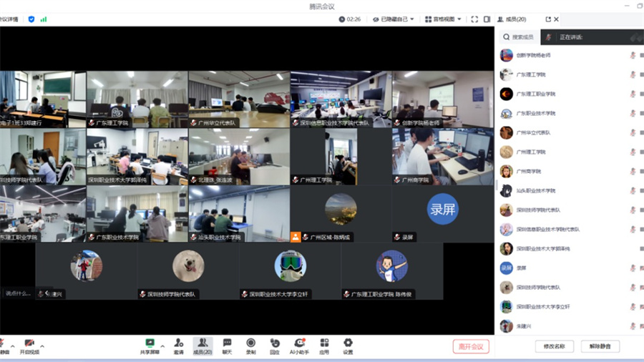Toggle the side panel layout icon
The height and width of the screenshot is (362, 644).
pos(487,19)
